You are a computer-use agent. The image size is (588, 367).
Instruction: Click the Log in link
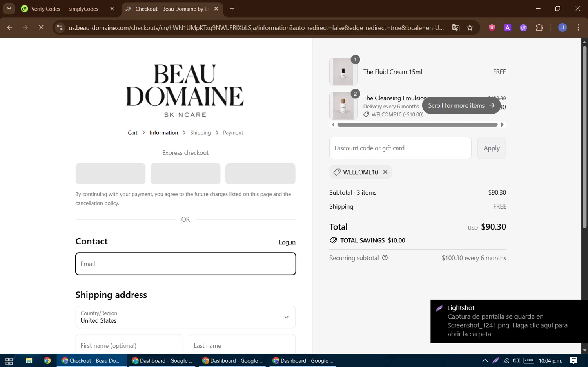coord(287,242)
